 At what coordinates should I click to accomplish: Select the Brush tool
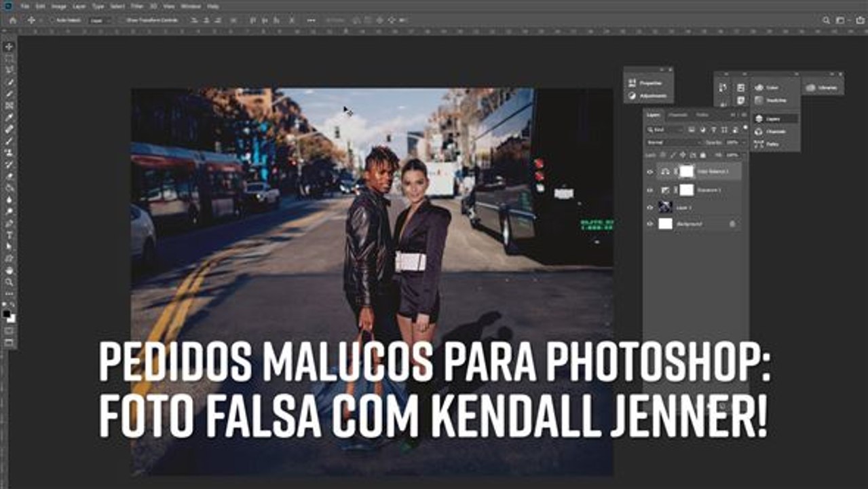click(x=10, y=140)
